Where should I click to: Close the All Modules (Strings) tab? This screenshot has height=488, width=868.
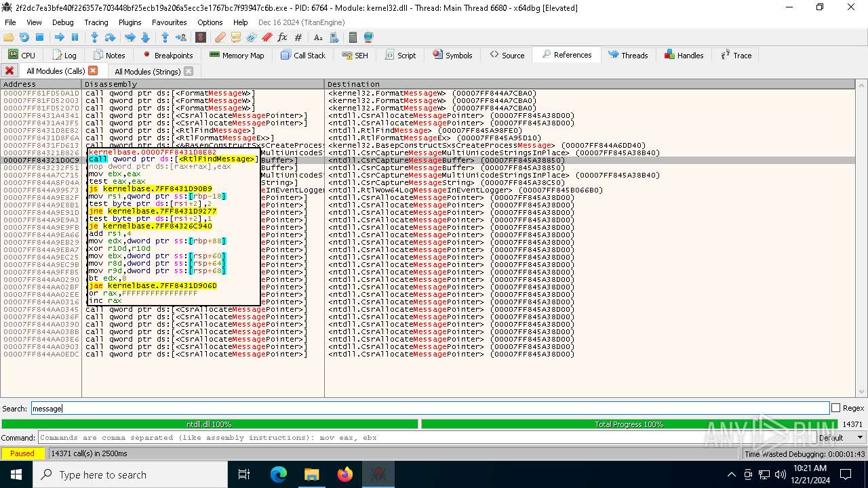click(x=189, y=70)
